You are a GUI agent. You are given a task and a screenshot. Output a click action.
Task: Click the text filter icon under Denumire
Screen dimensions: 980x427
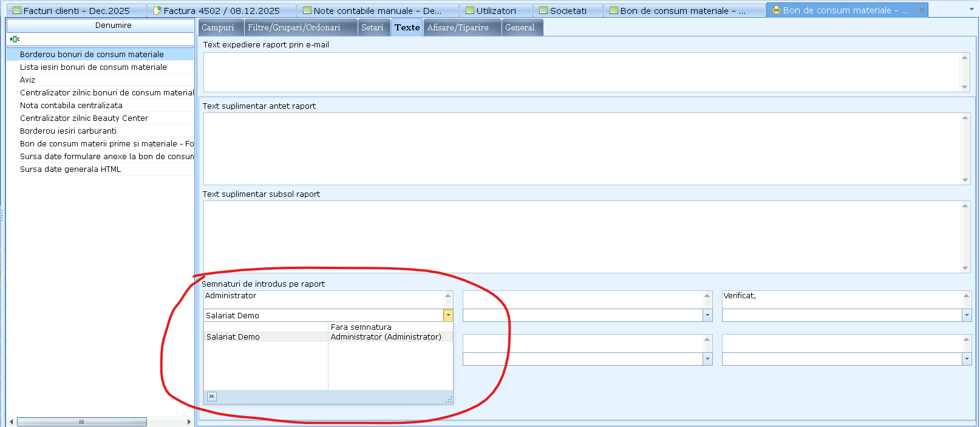(x=15, y=39)
